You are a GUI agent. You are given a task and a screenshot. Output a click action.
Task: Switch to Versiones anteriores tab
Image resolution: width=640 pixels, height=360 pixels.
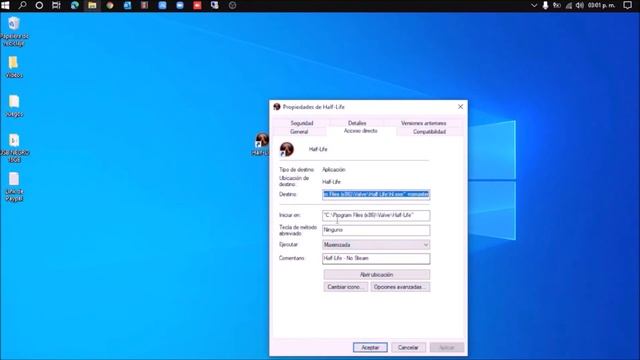coord(423,123)
